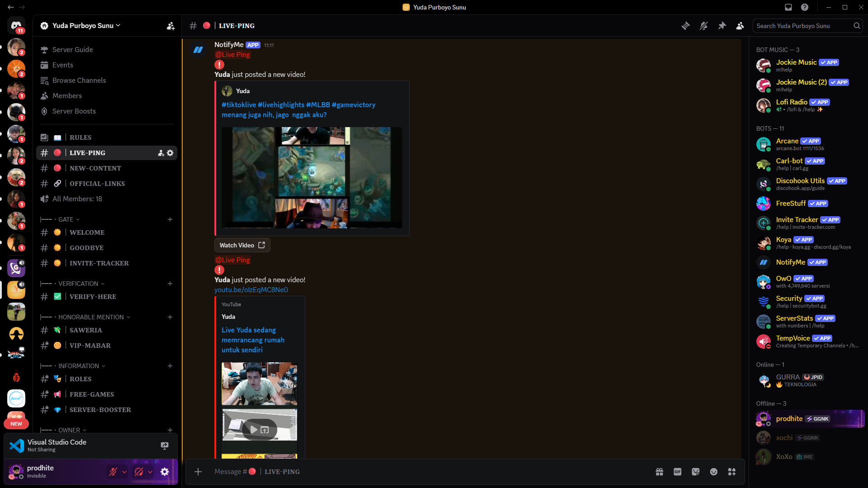Select the OFFICIAL-LINKS channel
Viewport: 868px width, 488px height.
(107, 183)
